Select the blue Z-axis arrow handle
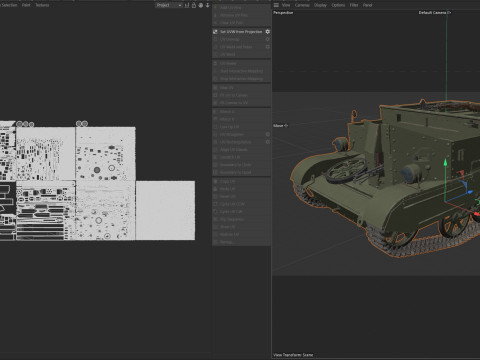 point(470,192)
